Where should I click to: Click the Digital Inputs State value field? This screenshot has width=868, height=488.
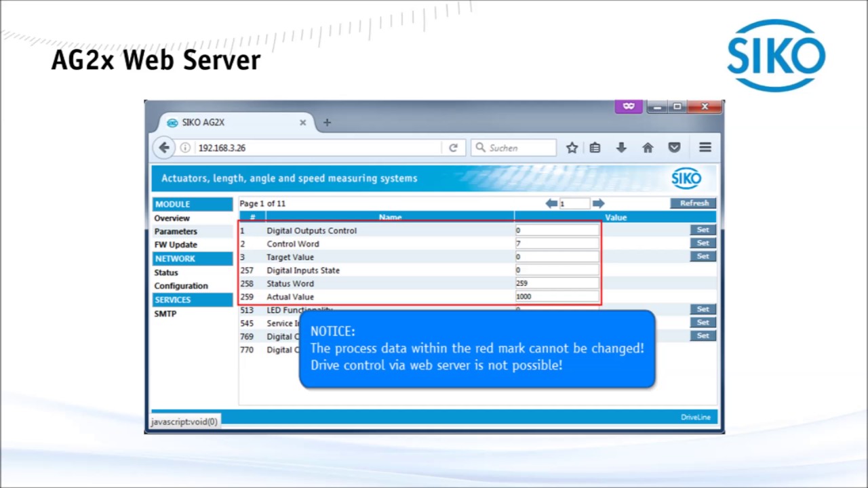[557, 270]
